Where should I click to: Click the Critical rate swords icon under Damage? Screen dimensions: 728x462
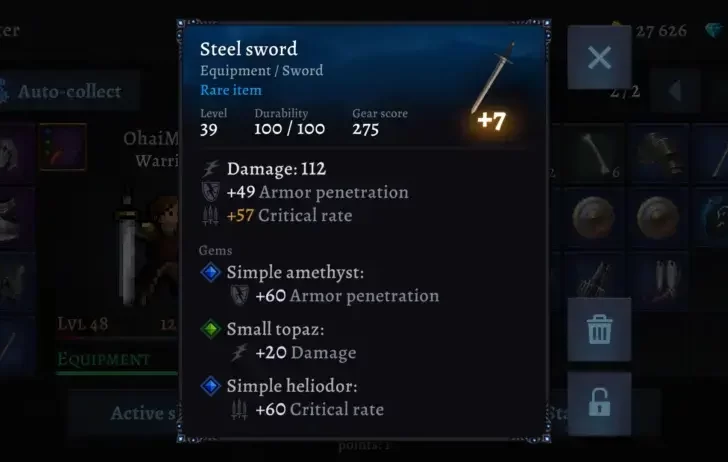[x=210, y=215]
